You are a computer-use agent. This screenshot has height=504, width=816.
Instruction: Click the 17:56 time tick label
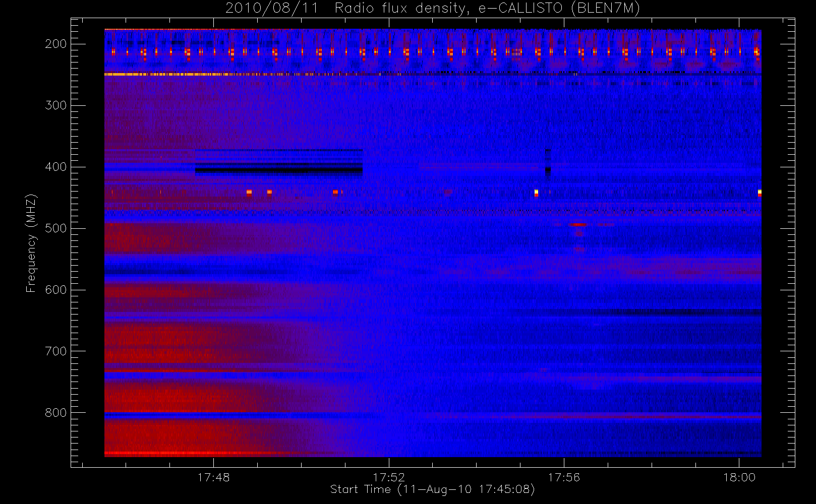click(x=564, y=477)
